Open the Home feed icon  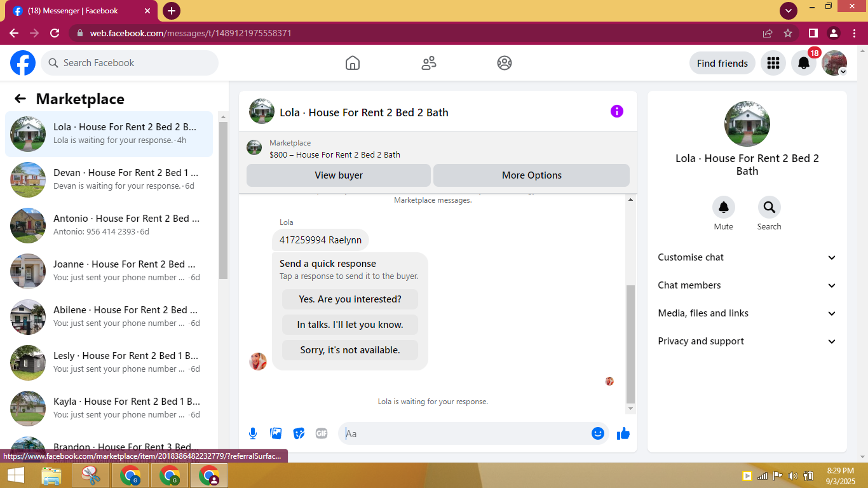point(353,63)
